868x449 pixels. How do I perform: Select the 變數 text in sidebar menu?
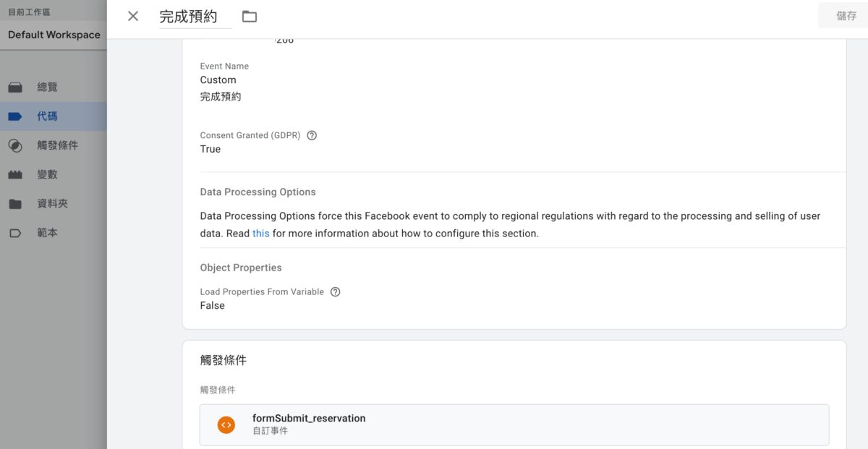click(47, 175)
